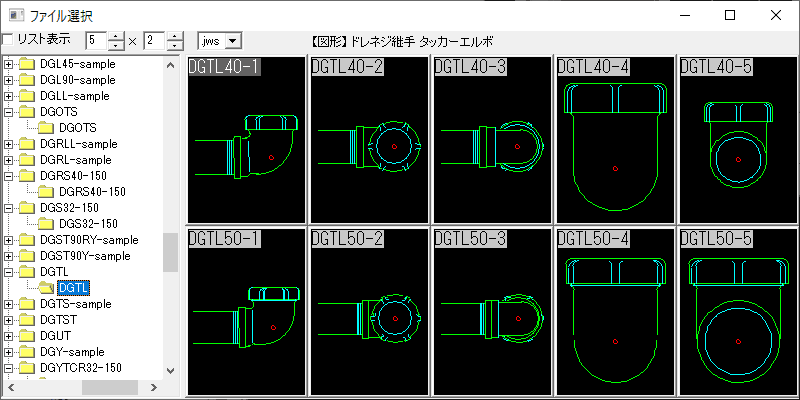
Task: Click the DGTST folder icon
Action: [x=27, y=320]
